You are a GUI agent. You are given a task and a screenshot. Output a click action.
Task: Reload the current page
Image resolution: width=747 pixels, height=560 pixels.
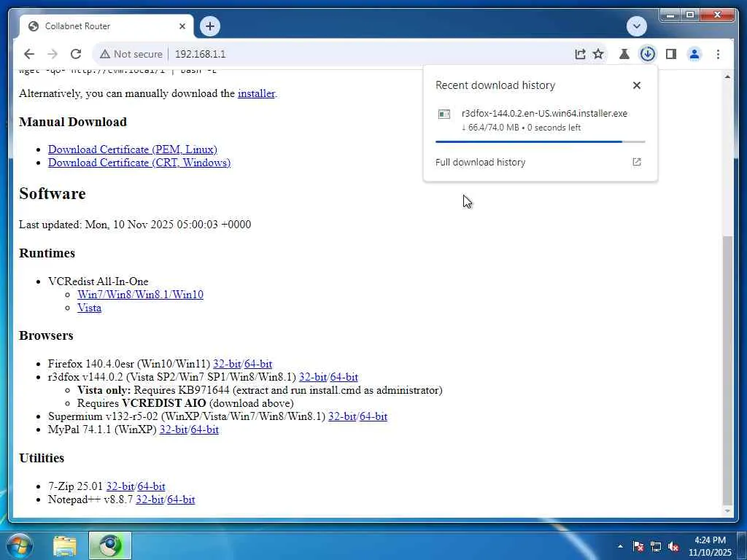[76, 54]
